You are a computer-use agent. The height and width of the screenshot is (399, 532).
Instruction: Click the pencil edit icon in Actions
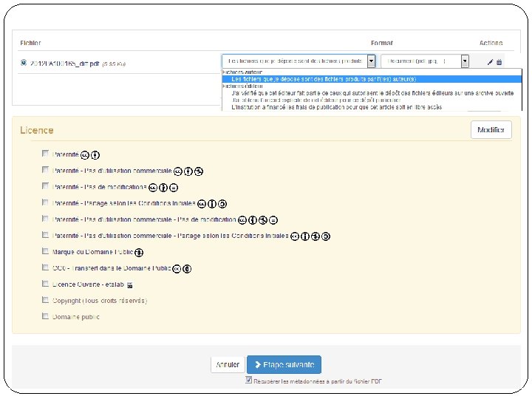pos(490,62)
